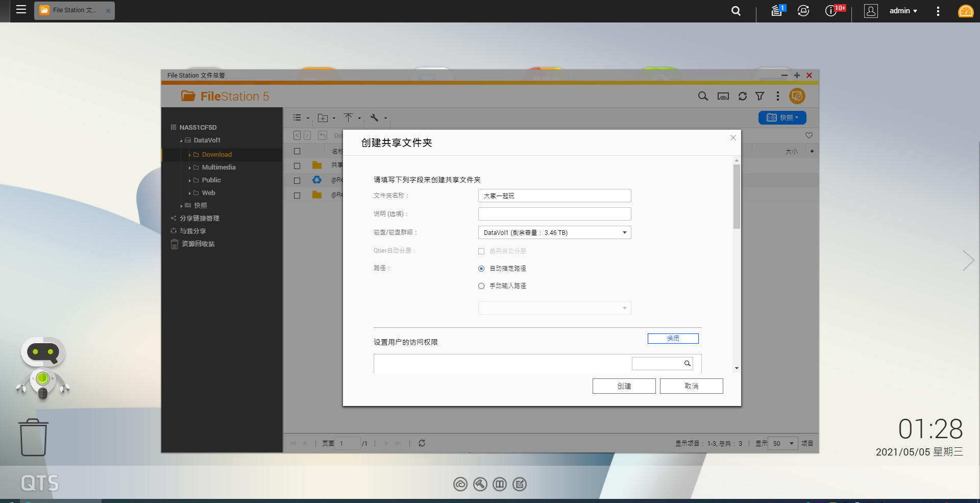This screenshot has width=980, height=503.
Task: Open the filter icon in File Station
Action: coord(760,96)
